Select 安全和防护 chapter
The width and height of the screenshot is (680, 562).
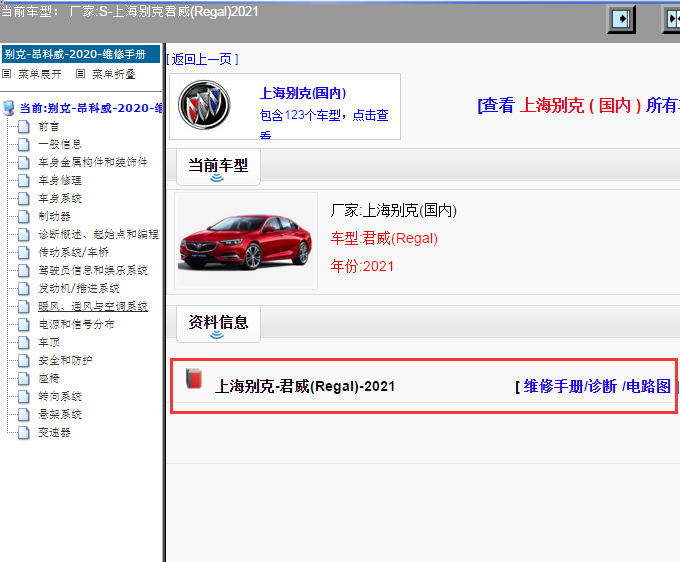tap(65, 360)
